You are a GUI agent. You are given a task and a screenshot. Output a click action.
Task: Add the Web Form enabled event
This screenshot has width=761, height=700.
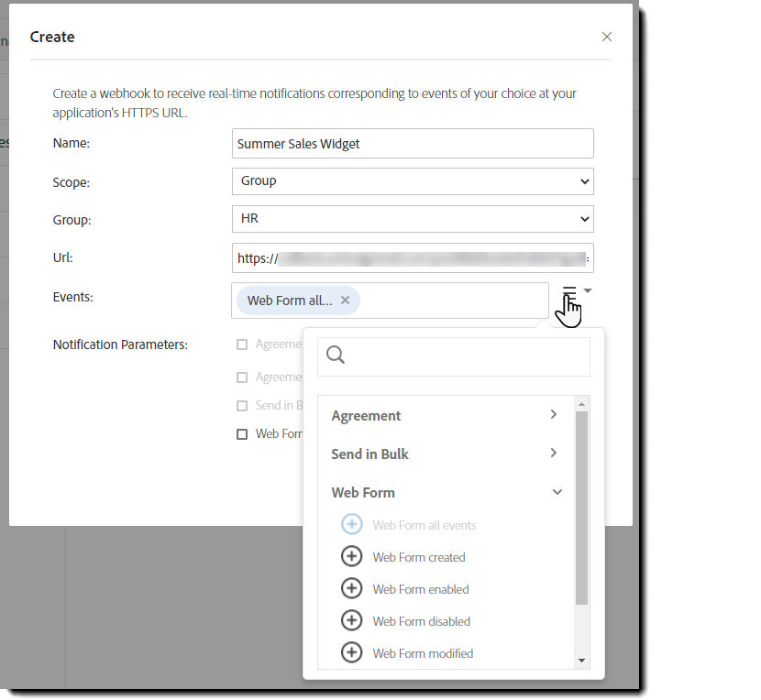[352, 589]
